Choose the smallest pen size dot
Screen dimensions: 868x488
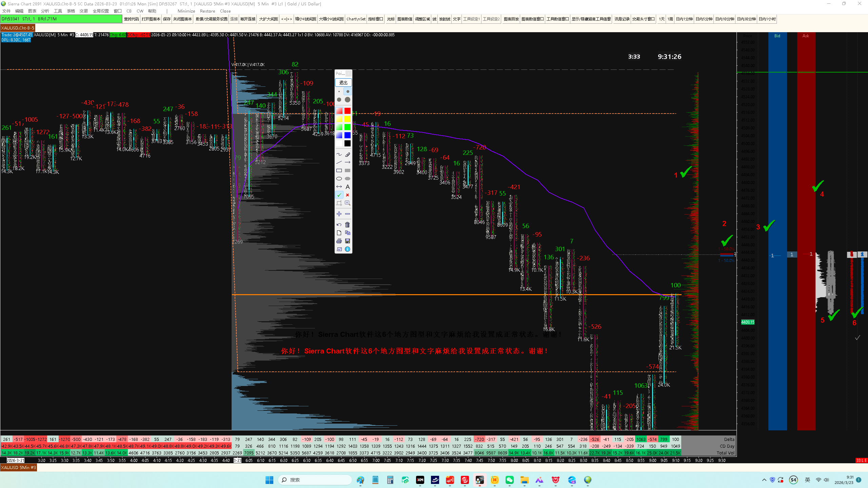(x=339, y=91)
